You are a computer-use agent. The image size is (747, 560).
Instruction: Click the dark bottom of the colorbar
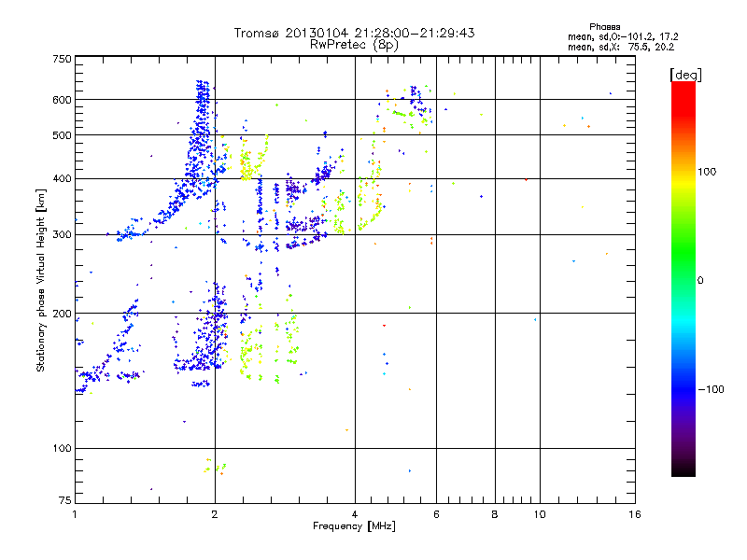684,467
